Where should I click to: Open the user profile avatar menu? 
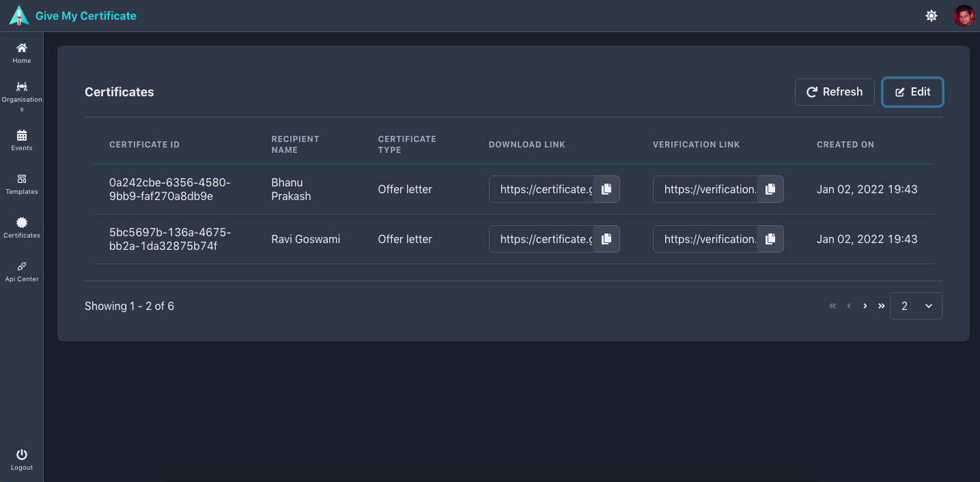(x=964, y=15)
